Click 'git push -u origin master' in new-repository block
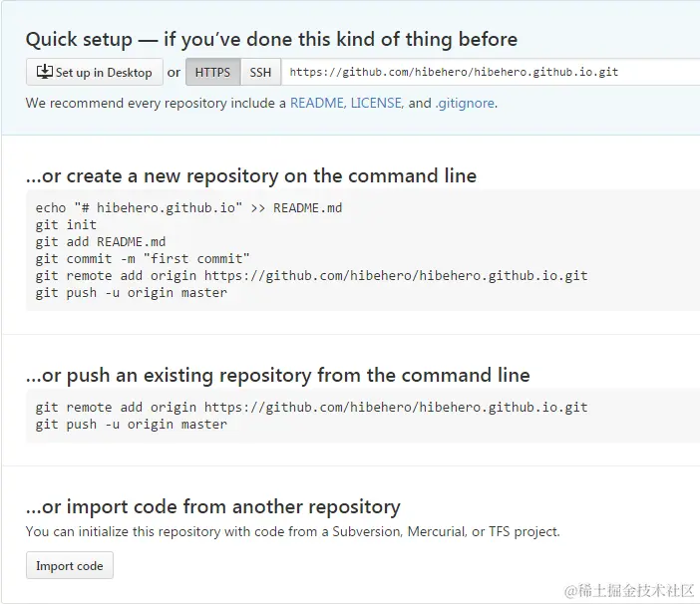 click(x=131, y=293)
